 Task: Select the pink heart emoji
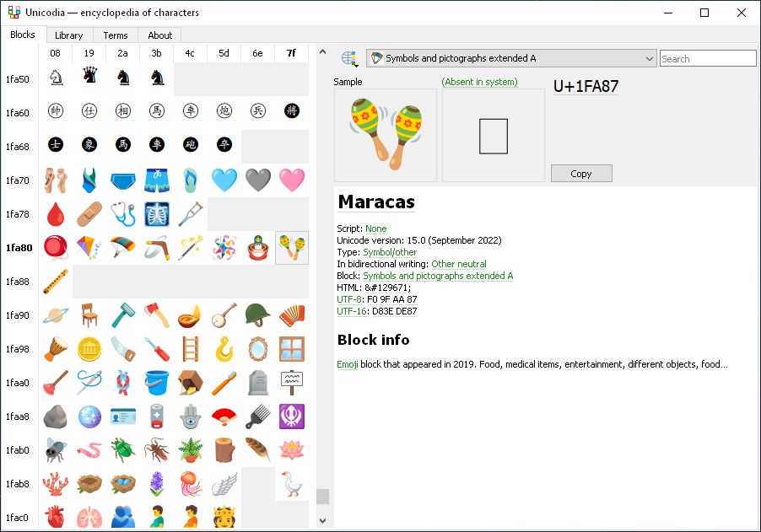(x=291, y=179)
